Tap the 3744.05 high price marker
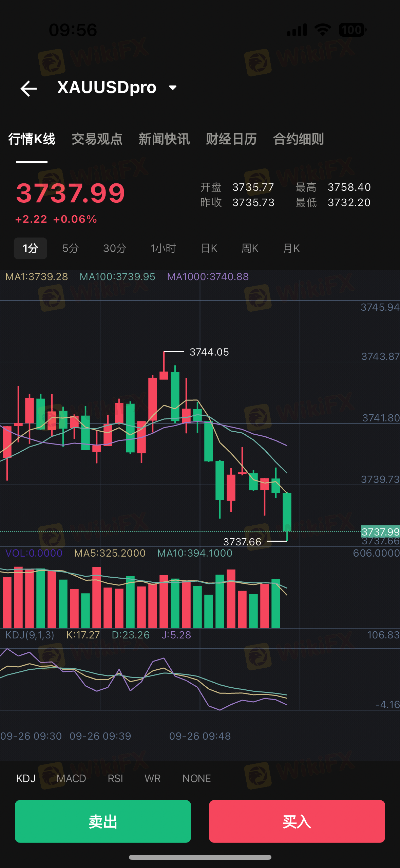 [209, 352]
